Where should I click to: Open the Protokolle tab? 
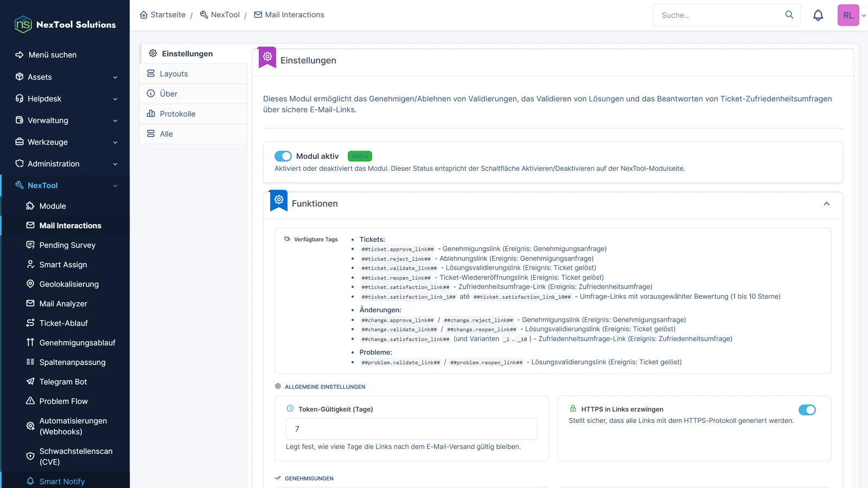tap(193, 114)
